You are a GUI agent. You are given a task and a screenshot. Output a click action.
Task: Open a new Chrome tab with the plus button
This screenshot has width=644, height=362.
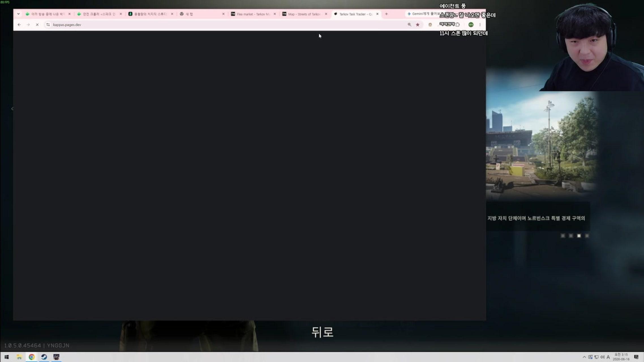[x=386, y=14]
